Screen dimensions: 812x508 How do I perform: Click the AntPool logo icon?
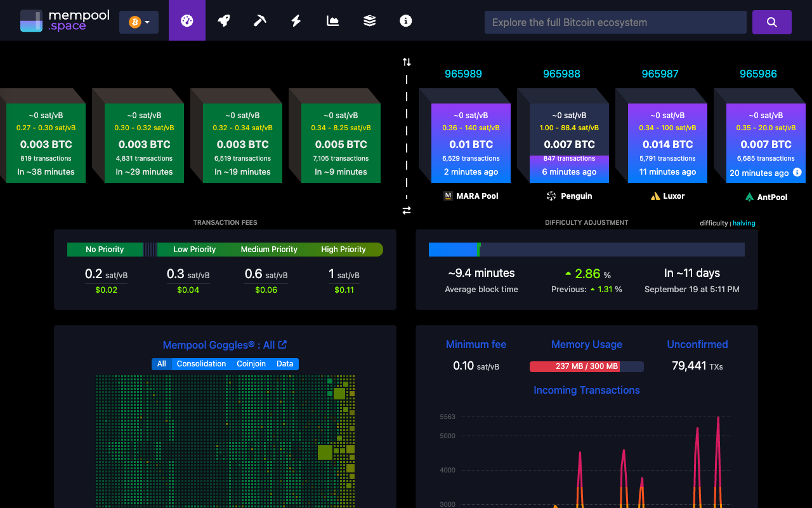pos(750,197)
